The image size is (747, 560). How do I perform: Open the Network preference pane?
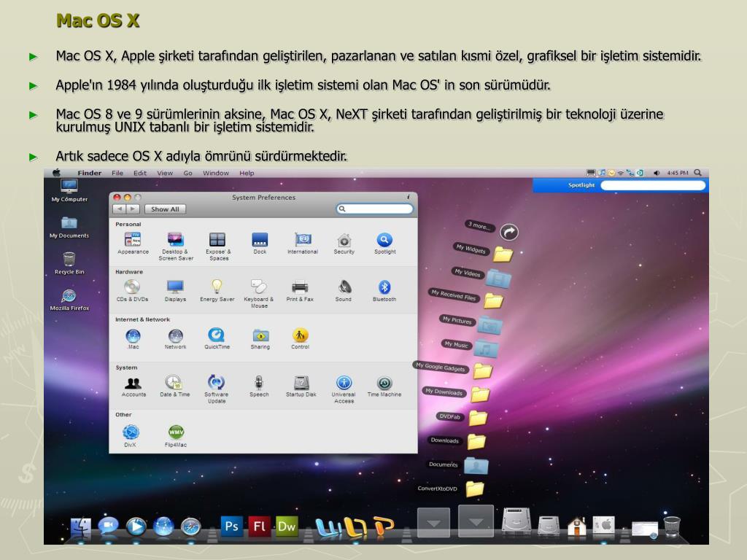[175, 338]
